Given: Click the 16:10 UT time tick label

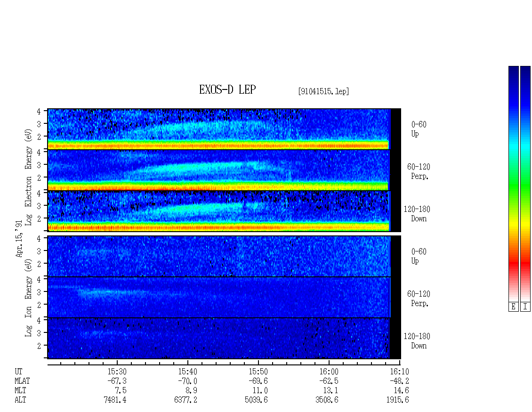Looking at the screenshot, I should (x=399, y=372).
